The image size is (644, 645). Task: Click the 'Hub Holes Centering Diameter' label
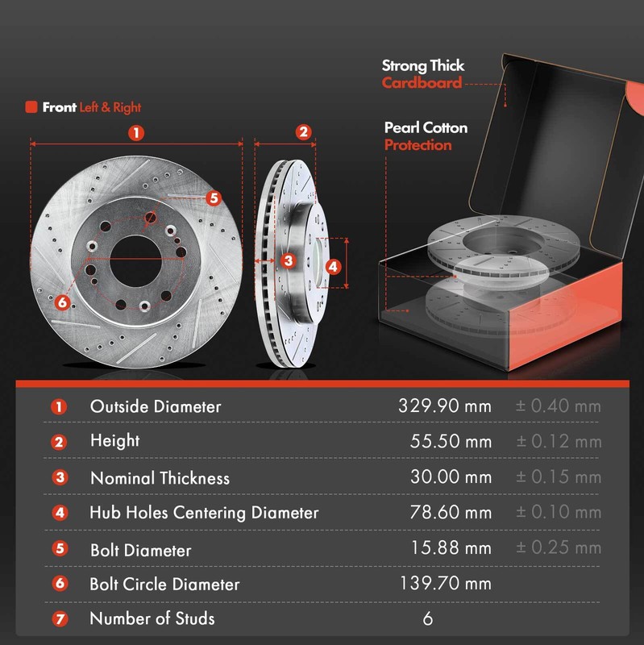tap(205, 513)
